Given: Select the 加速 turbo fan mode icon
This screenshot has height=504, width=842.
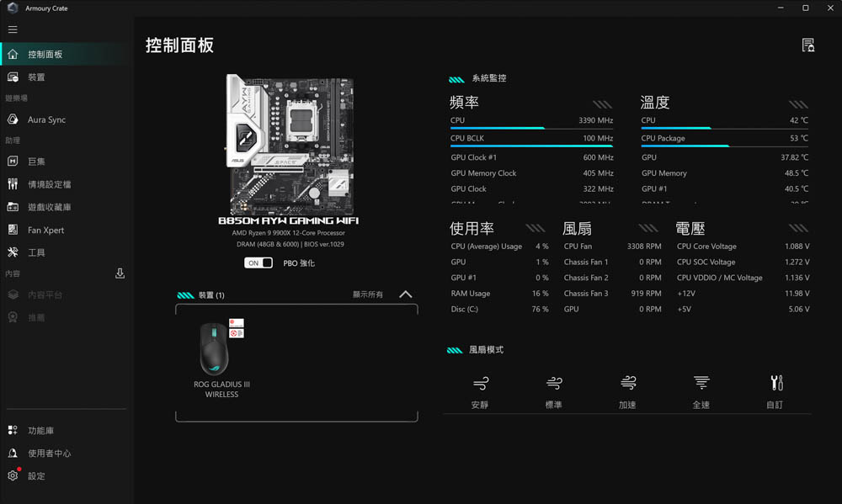Looking at the screenshot, I should (627, 384).
